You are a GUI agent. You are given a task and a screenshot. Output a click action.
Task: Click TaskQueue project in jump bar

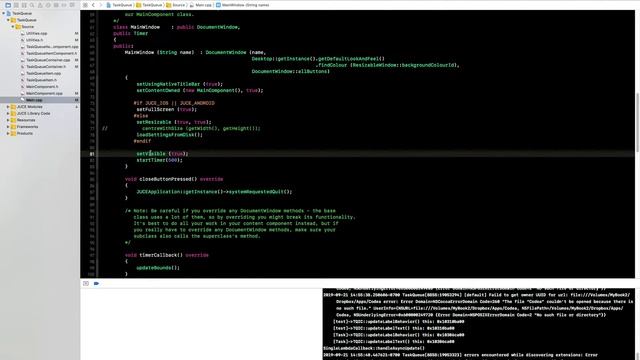(119, 5)
